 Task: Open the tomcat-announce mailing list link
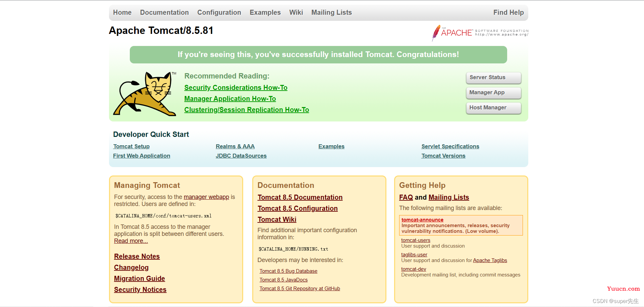click(x=422, y=220)
